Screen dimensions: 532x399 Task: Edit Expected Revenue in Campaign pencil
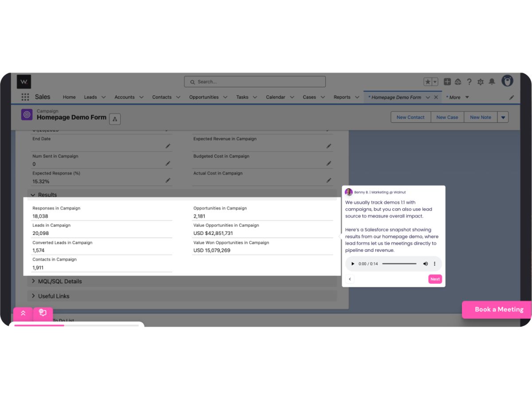(329, 146)
